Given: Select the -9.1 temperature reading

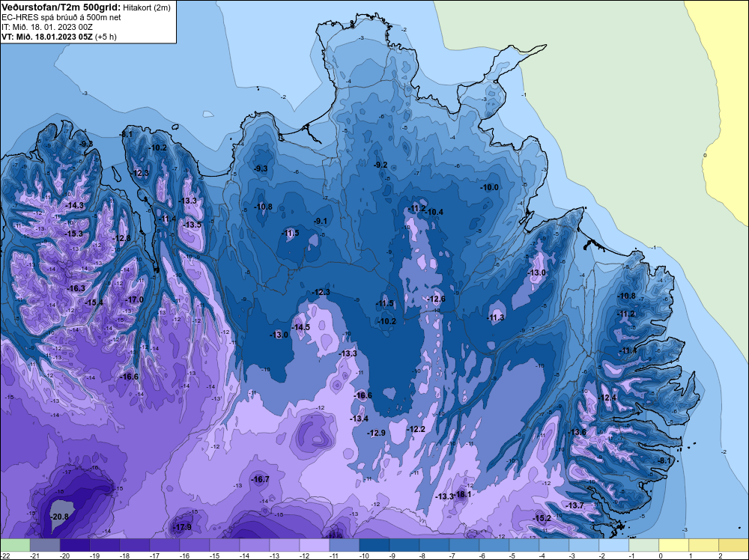Looking at the screenshot, I should pos(321,221).
